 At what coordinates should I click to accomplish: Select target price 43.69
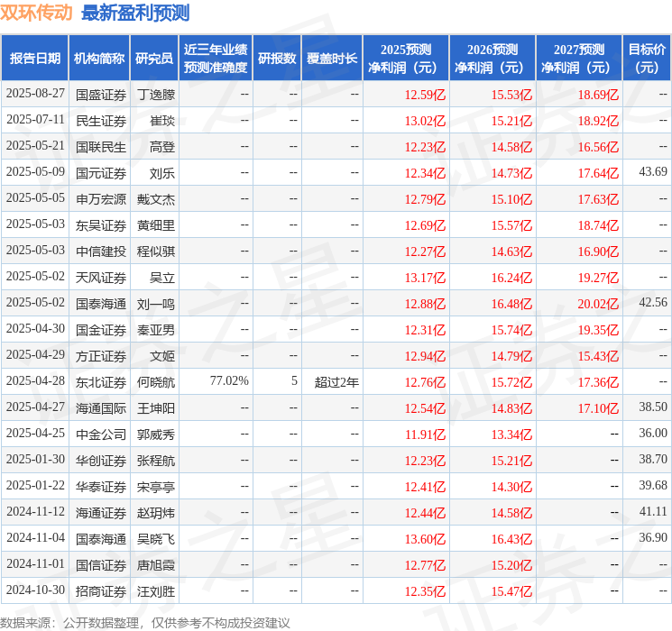coord(653,172)
